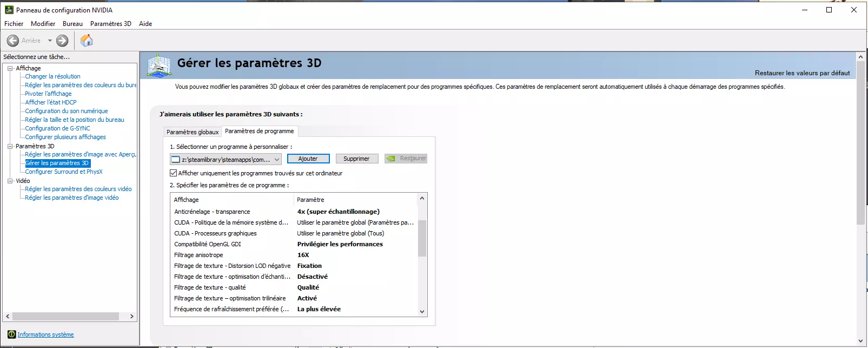Click the Restaurer button
The width and height of the screenshot is (868, 348).
pos(406,159)
